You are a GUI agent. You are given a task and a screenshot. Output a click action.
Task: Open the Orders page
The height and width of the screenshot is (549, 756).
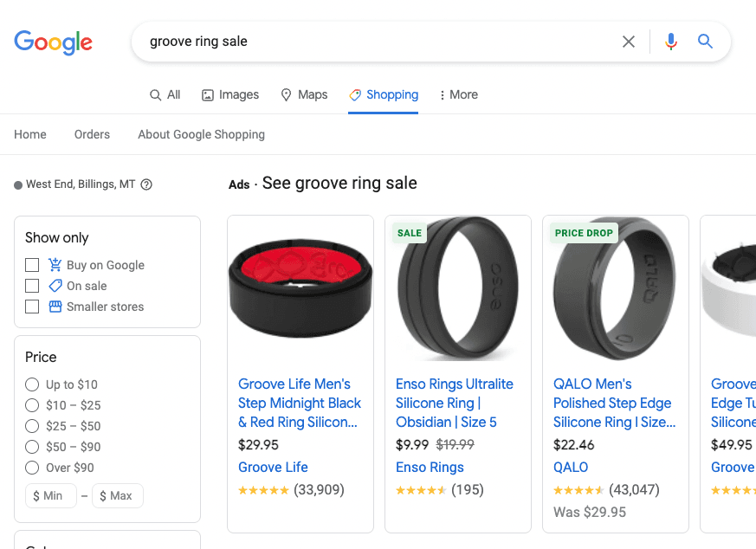92,134
